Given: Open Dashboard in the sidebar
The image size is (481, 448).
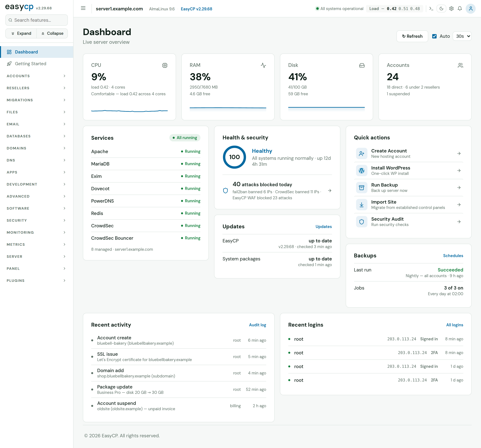Looking at the screenshot, I should click(x=37, y=52).
